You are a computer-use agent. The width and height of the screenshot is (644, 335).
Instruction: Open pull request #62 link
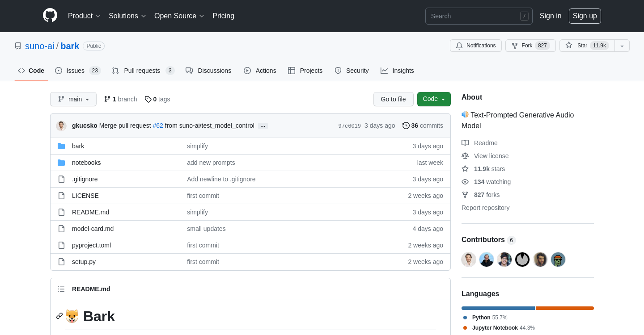pyautogui.click(x=158, y=126)
